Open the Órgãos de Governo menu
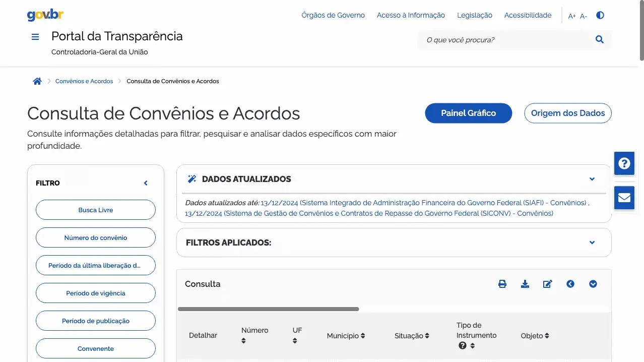The image size is (644, 362). (333, 15)
